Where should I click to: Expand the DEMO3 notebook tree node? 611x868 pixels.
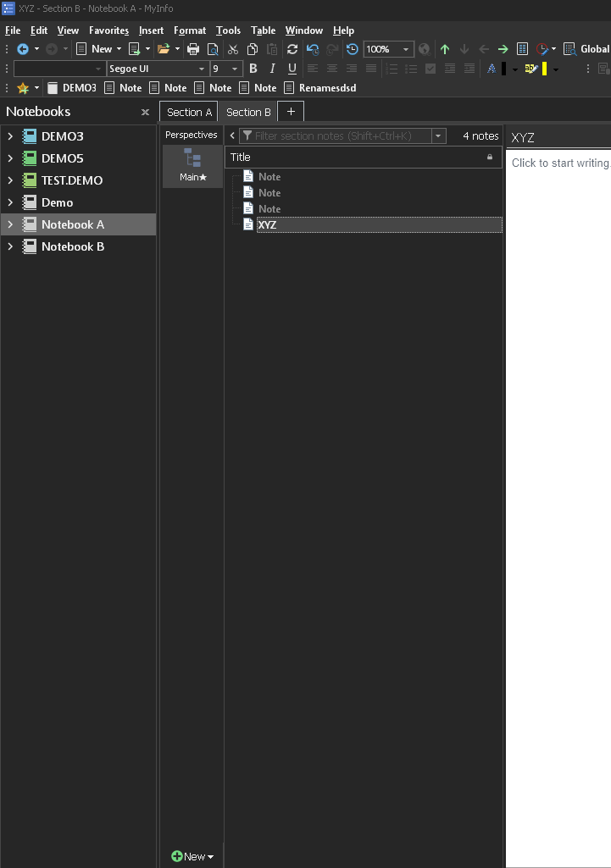pyautogui.click(x=10, y=136)
